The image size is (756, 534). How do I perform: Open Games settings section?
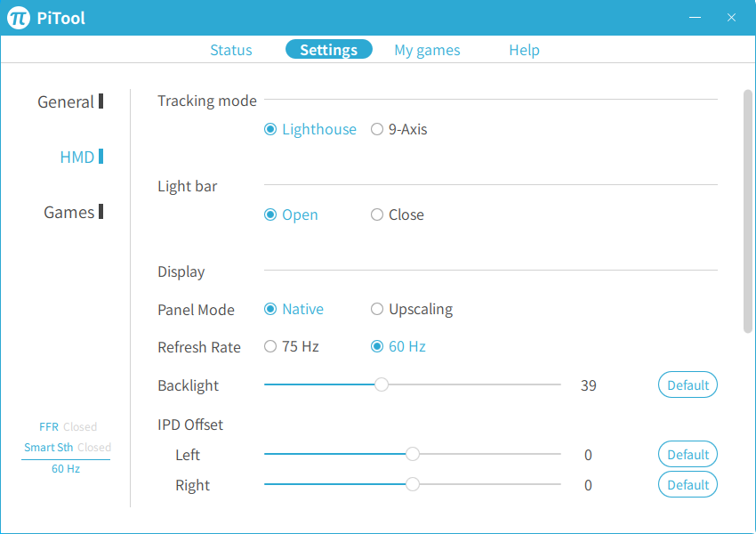click(73, 212)
